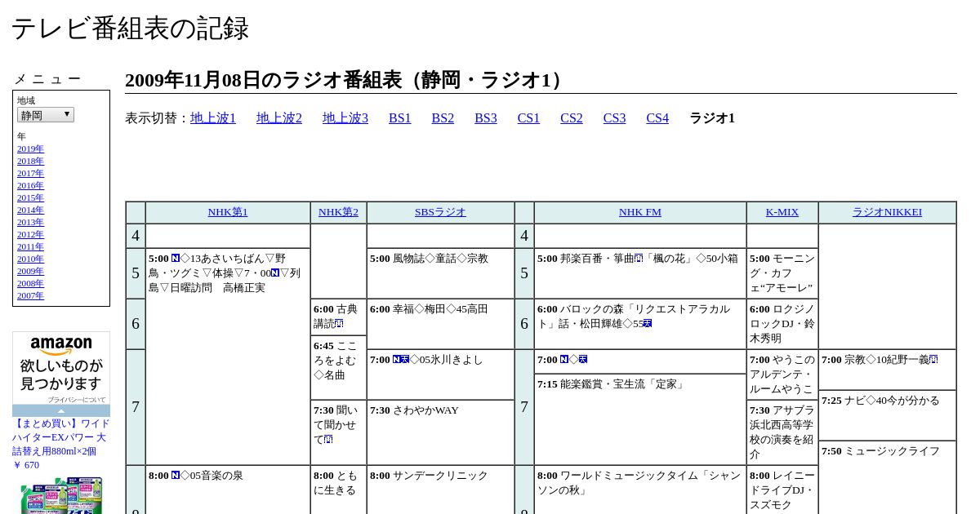980x514 pixels.
Task: Select the 7:50 ミュージックライフ program
Action: coord(887,477)
